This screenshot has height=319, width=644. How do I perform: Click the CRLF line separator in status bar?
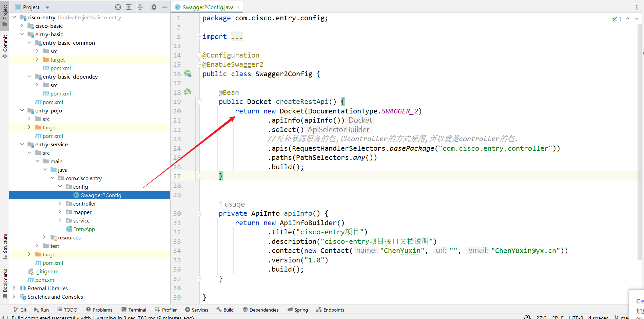(x=558, y=317)
